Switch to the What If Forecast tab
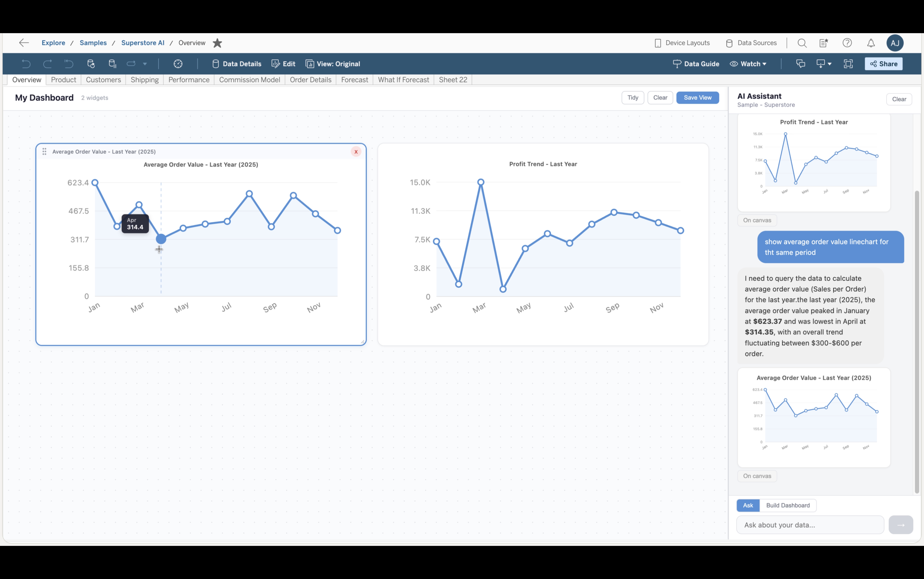 click(x=403, y=80)
